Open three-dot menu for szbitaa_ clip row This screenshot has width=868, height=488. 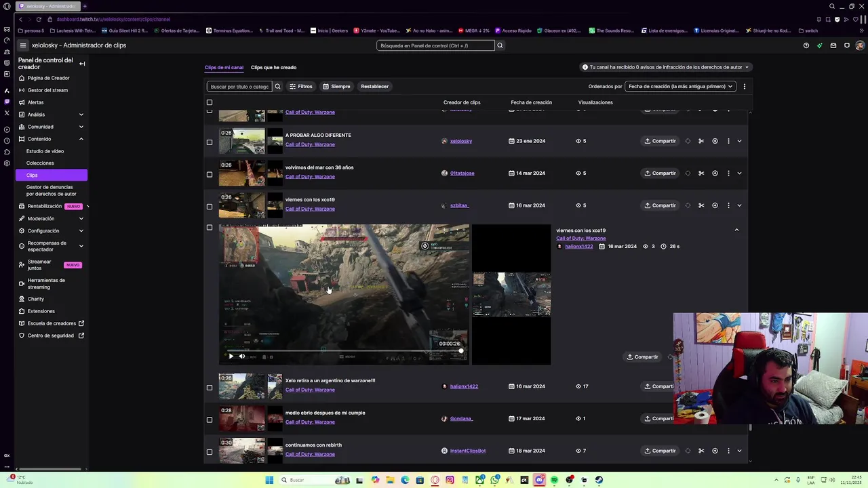coord(728,205)
